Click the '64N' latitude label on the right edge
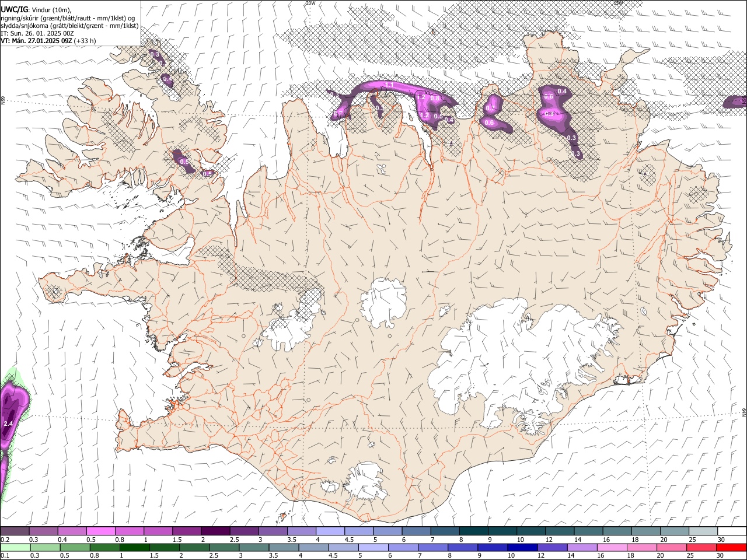Screen dimensions: 747x560 tap(744, 412)
